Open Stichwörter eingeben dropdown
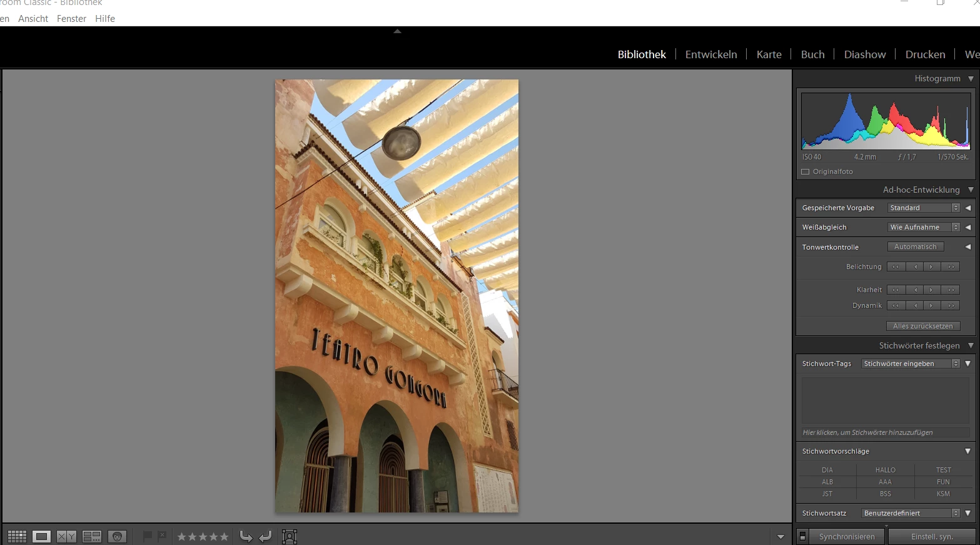Screen dimensions: 980x545 tap(911, 364)
